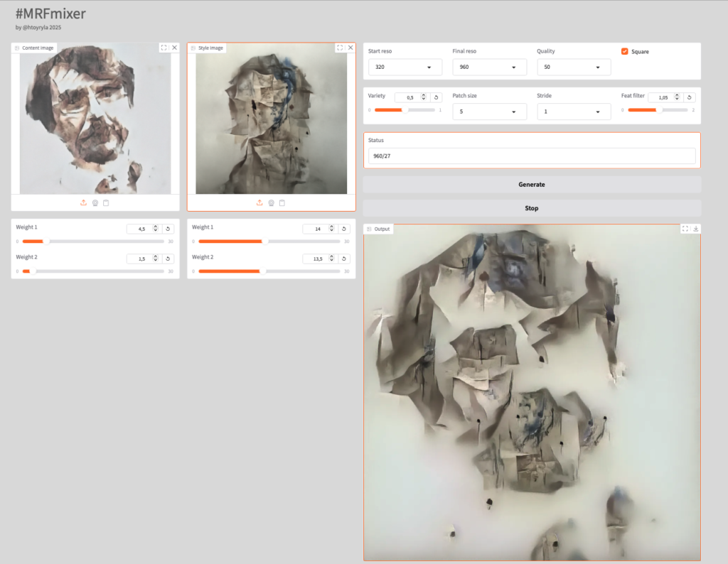This screenshot has height=564, width=728.
Task: Open the Final reso dropdown
Action: click(489, 67)
